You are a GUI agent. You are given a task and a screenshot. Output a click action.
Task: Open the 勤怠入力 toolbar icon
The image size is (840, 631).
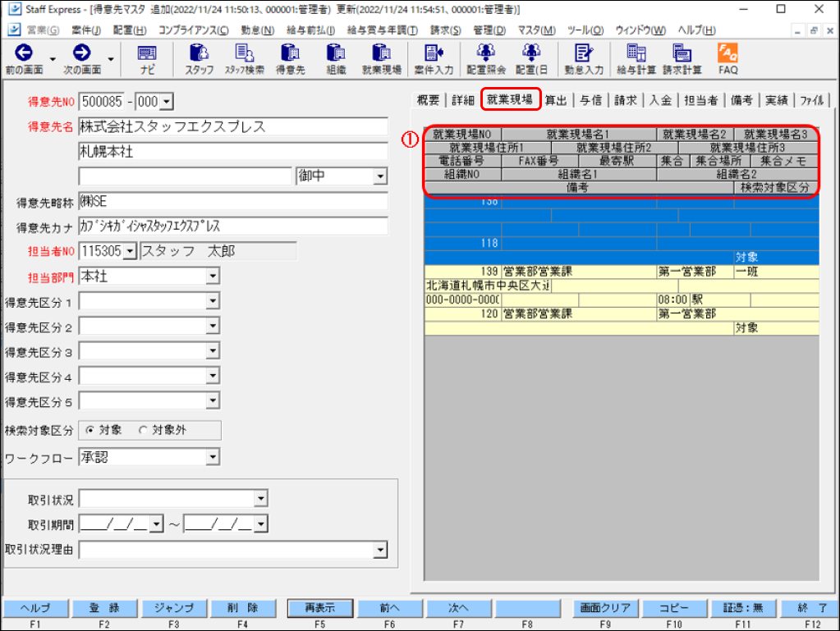[584, 59]
